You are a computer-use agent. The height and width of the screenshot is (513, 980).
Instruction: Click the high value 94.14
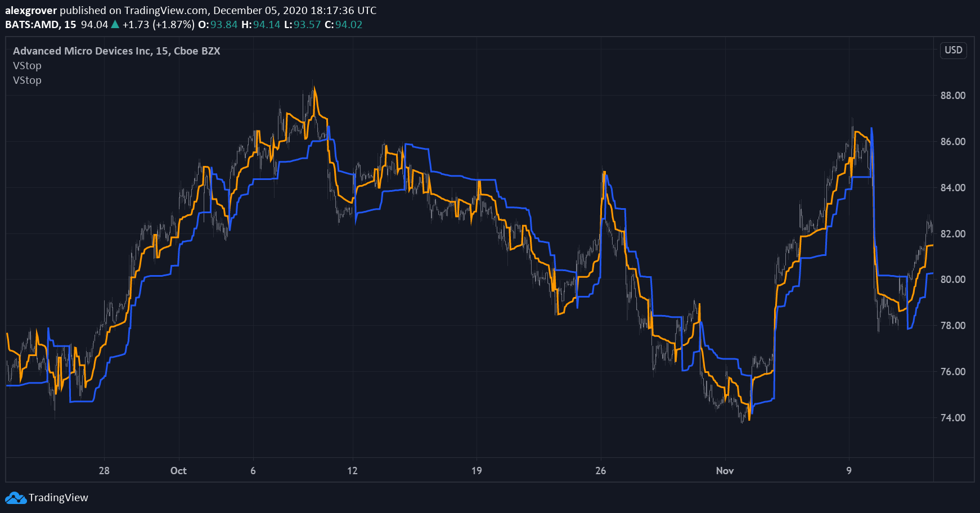[267, 25]
